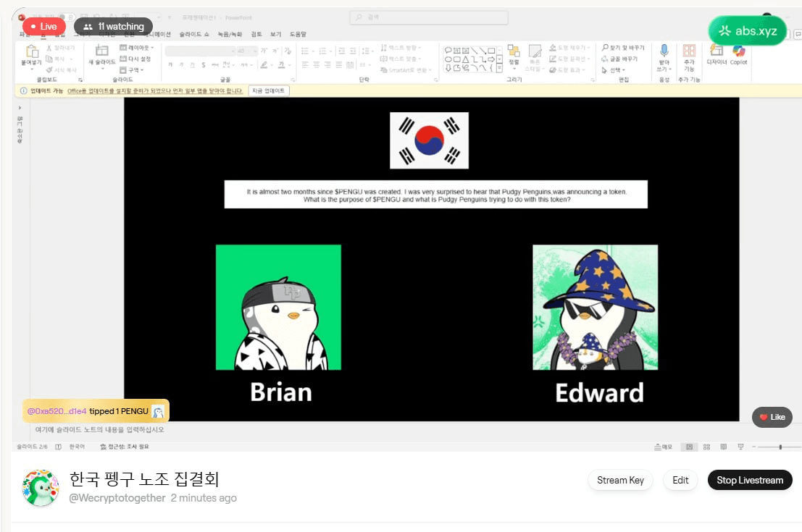Click accessibility check status (접근성: 조사 필요)
The image size is (802, 532).
tap(125, 447)
